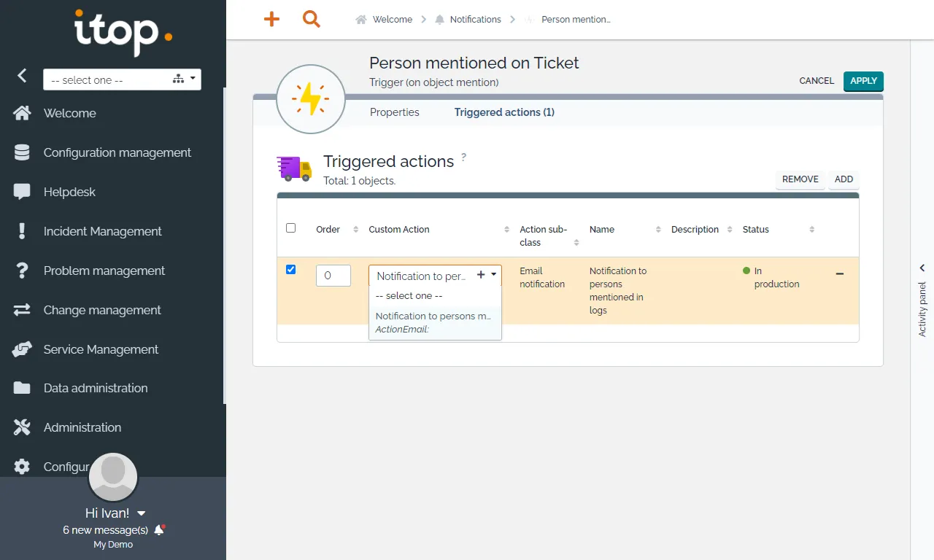Click the plus icon in Custom Action field
This screenshot has width=934, height=560.
[481, 275]
